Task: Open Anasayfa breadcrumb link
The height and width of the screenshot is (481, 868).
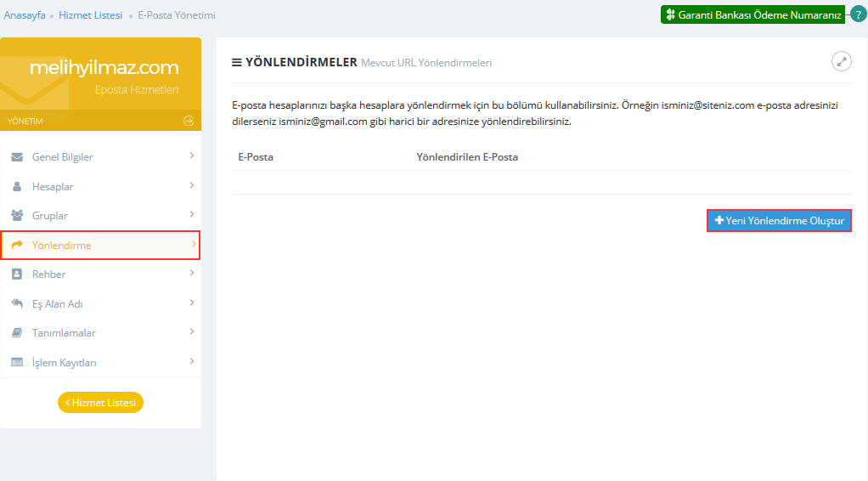Action: (25, 15)
